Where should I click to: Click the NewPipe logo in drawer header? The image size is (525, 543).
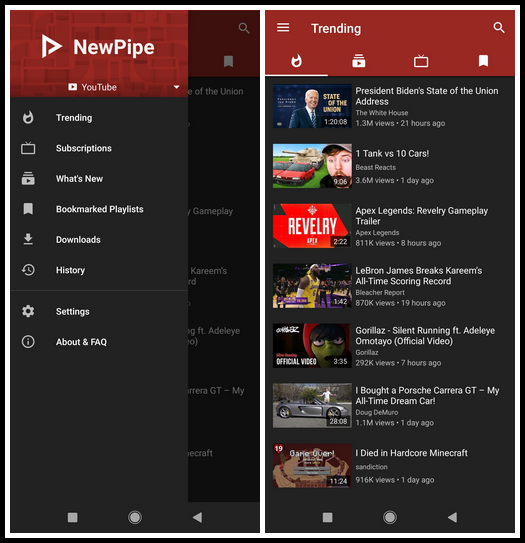(x=98, y=46)
